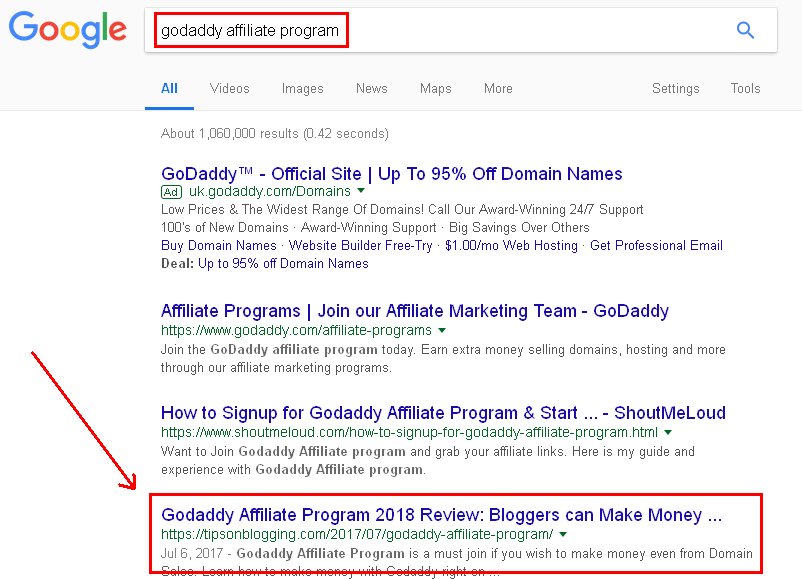Open the More search options menu
The image size is (802, 579).
coord(498,88)
